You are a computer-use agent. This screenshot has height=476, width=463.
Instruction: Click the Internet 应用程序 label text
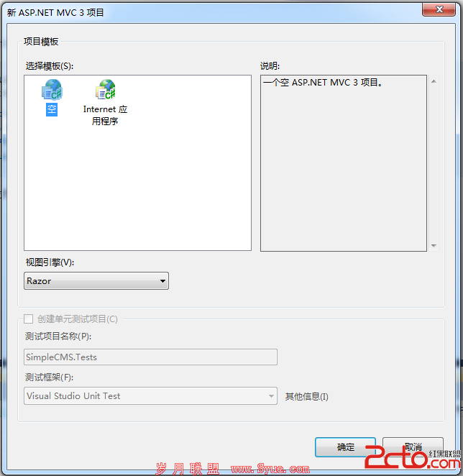[105, 115]
